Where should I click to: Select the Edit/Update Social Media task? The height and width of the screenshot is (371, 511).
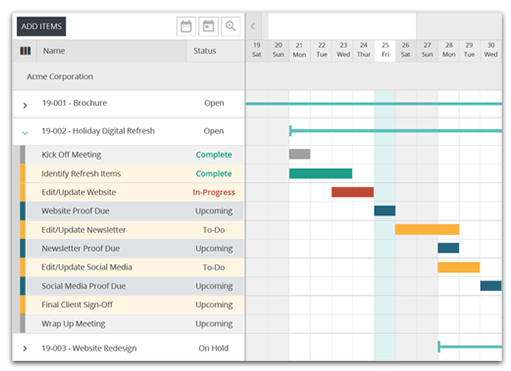point(87,267)
